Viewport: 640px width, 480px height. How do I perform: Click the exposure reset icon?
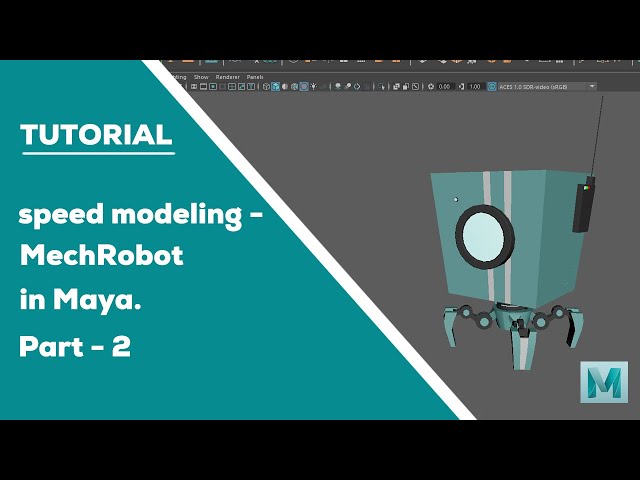click(431, 87)
